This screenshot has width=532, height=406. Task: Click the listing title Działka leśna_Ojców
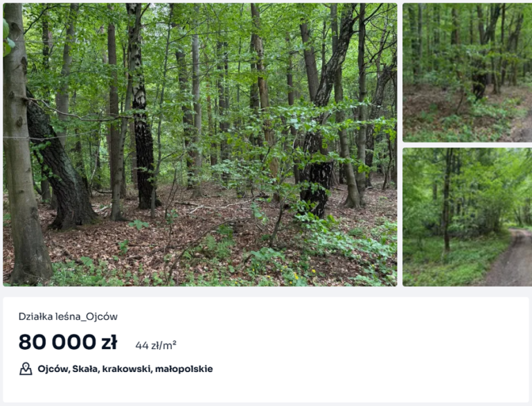coord(68,317)
